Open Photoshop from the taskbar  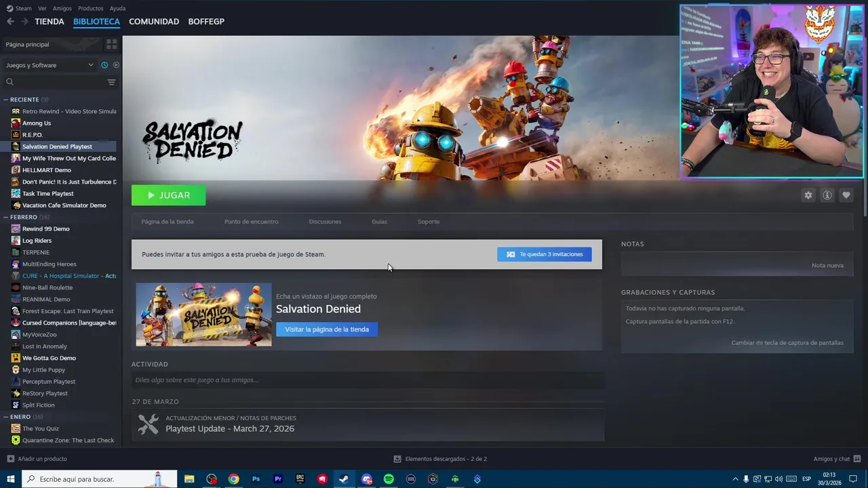[x=256, y=479]
